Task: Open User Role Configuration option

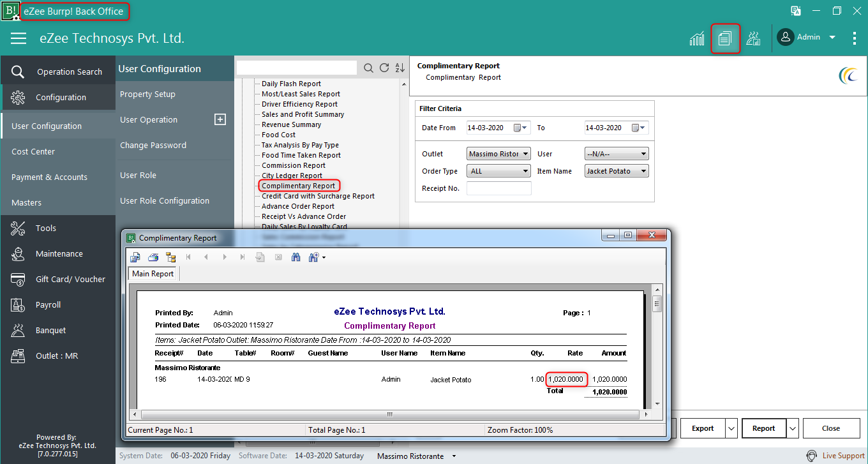Action: (165, 200)
